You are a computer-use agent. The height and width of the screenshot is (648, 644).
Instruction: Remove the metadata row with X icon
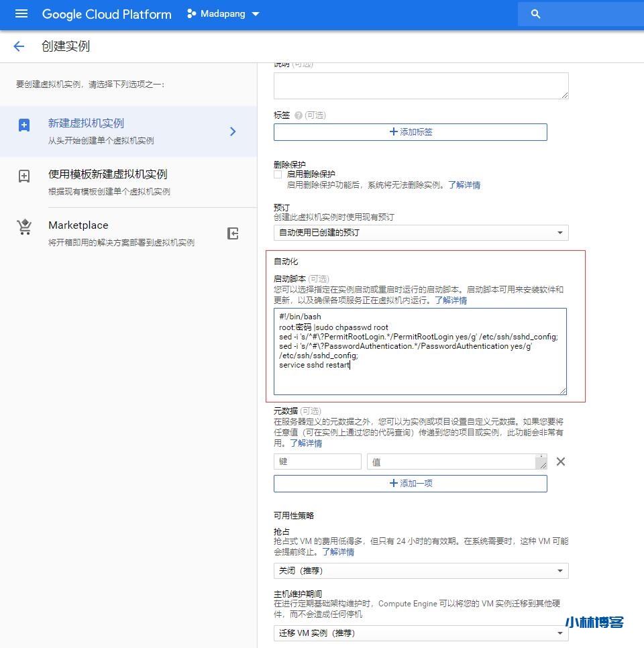tap(561, 462)
